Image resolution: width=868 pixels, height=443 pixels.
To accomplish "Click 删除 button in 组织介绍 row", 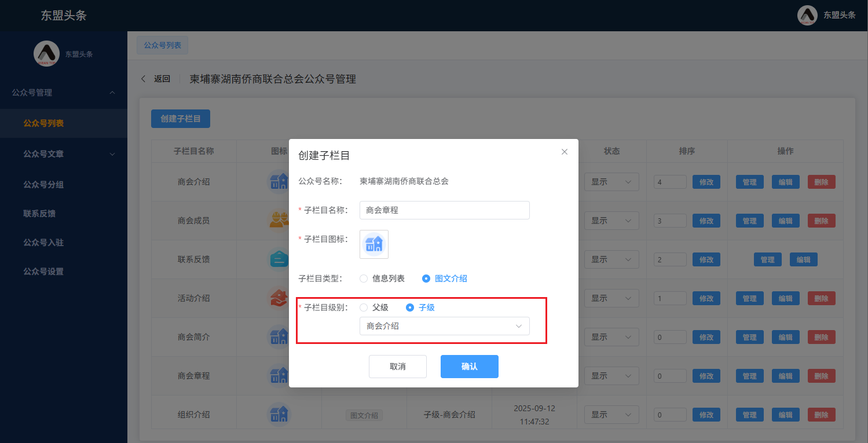I will click(x=822, y=415).
